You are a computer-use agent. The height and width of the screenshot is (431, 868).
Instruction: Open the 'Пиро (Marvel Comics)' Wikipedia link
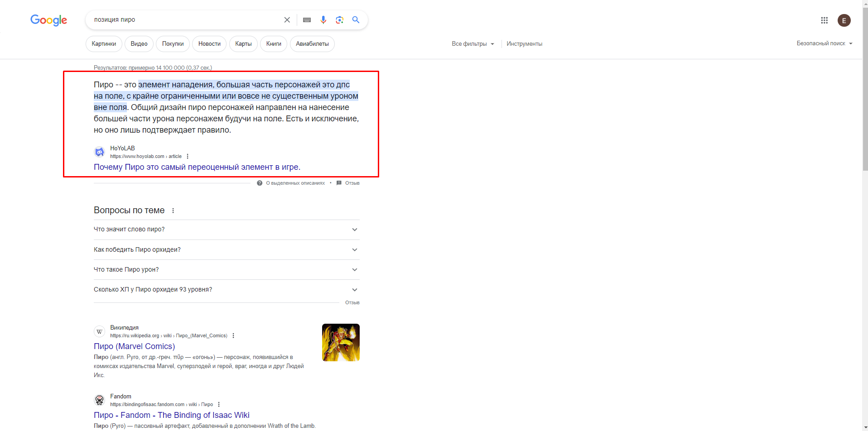pos(134,346)
